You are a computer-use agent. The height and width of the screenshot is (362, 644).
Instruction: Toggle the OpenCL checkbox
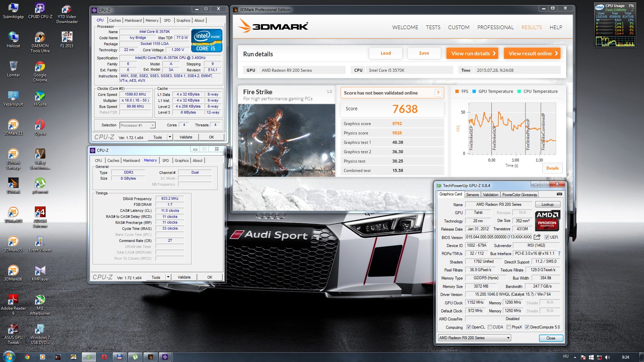click(x=469, y=327)
